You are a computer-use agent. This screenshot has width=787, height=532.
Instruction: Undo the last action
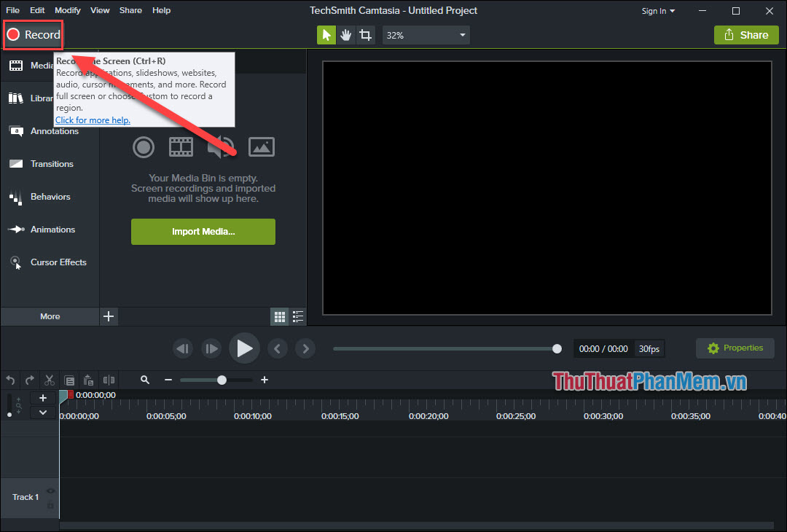[x=10, y=380]
